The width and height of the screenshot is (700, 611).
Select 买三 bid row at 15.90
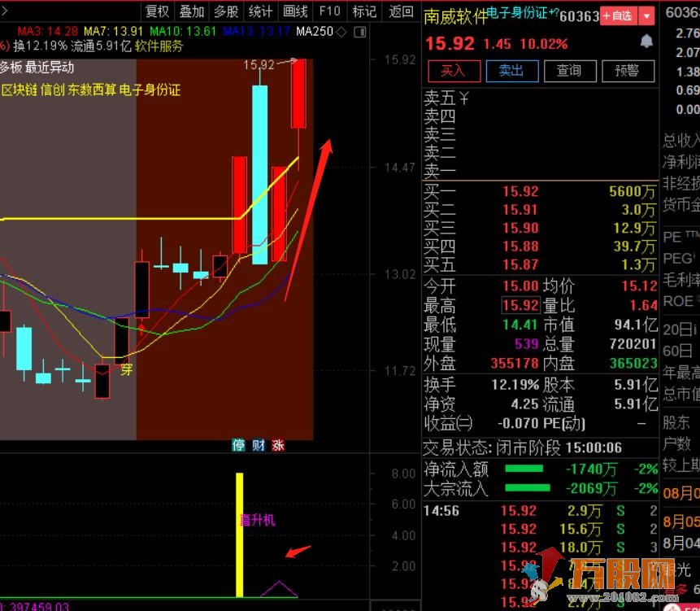pyautogui.click(x=540, y=229)
